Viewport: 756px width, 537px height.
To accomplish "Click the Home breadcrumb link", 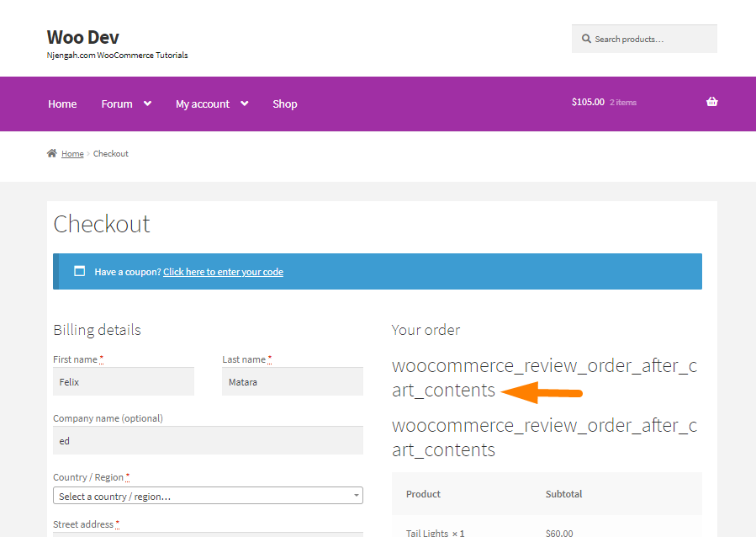I will (x=72, y=153).
